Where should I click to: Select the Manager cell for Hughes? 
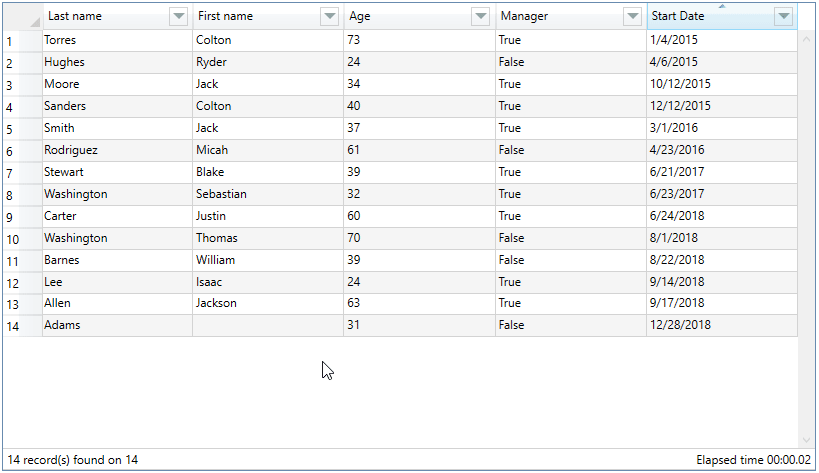pyautogui.click(x=571, y=62)
